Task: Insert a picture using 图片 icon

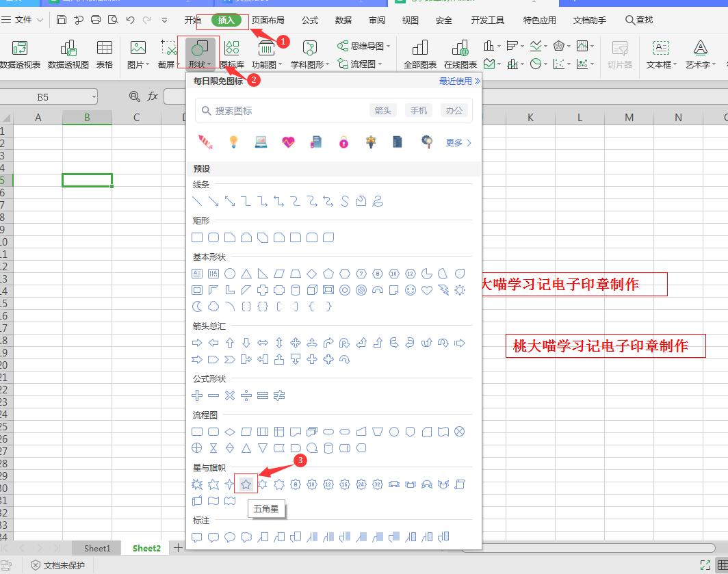Action: [138, 55]
